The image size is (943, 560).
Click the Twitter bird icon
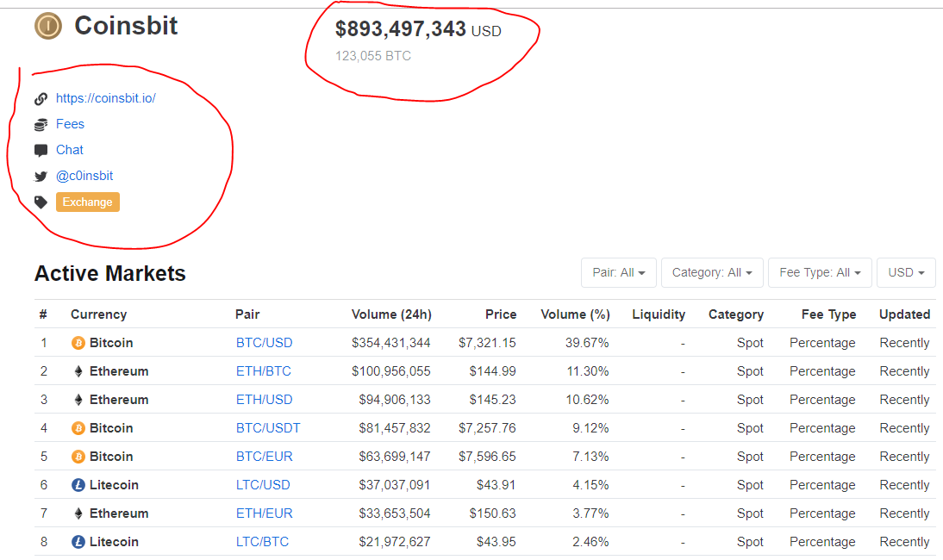tap(41, 176)
